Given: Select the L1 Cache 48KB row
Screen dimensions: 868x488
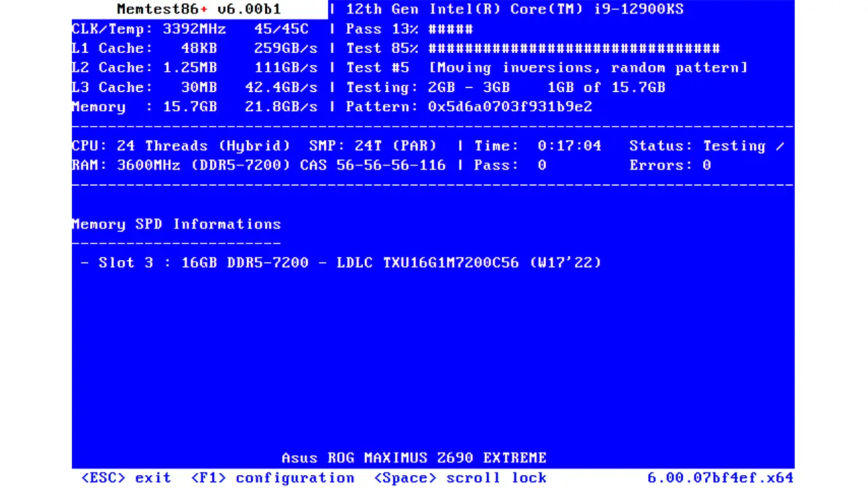Looking at the screenshot, I should click(x=195, y=49).
